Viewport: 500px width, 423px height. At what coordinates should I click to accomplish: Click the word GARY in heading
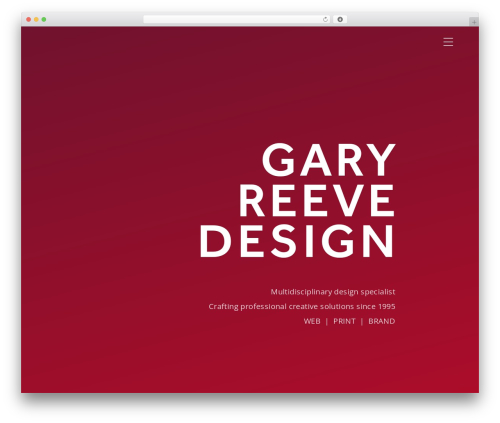329,160
